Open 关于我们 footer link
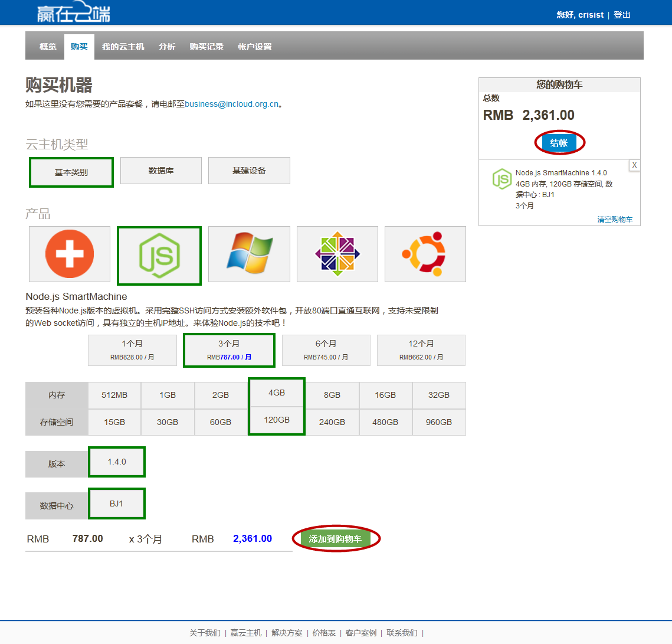Screen dimensions: 672x644 pyautogui.click(x=205, y=633)
